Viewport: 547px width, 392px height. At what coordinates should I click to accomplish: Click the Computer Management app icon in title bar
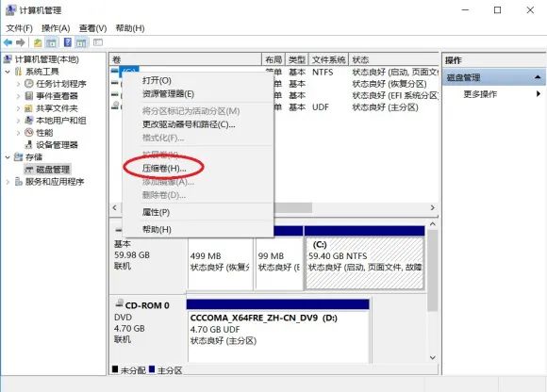tap(10, 10)
